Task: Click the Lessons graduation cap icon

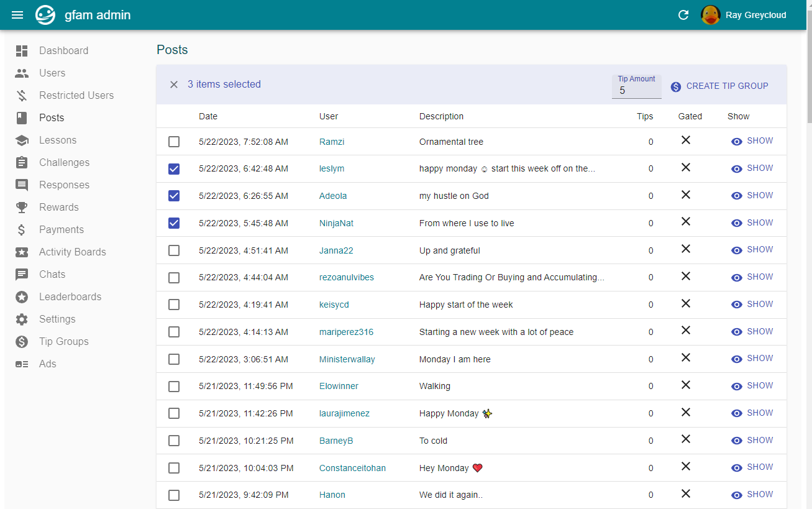Action: [x=22, y=140]
